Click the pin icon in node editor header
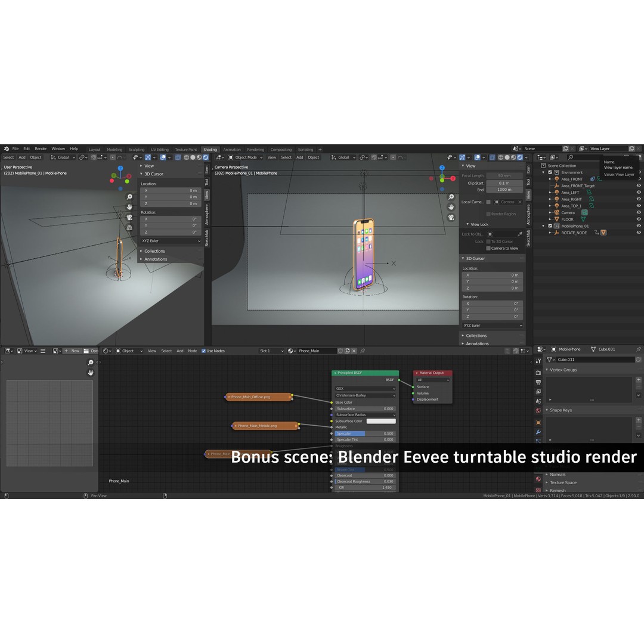Screen dimensions: 644x644 [x=363, y=351]
